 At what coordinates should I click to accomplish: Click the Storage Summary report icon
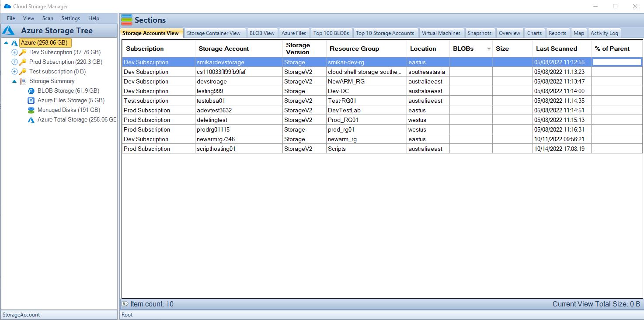coord(23,81)
